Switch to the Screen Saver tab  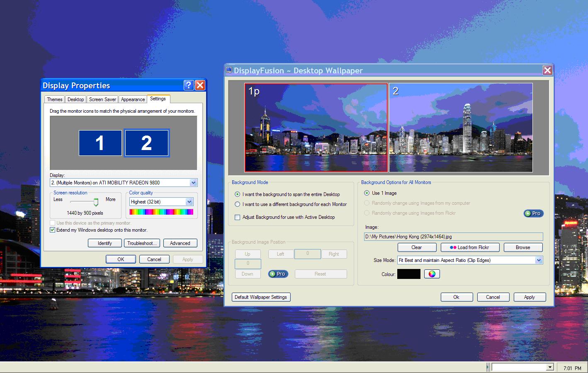[x=102, y=99]
